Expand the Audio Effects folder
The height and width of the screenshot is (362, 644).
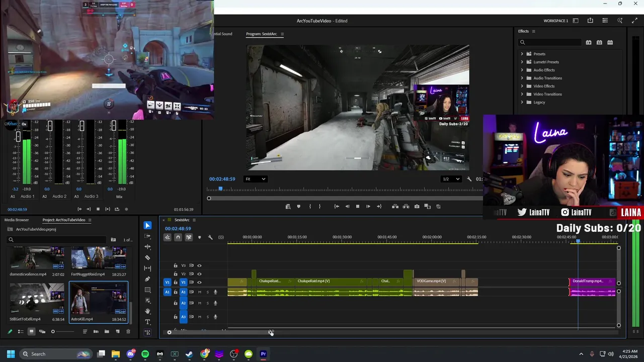tap(522, 70)
